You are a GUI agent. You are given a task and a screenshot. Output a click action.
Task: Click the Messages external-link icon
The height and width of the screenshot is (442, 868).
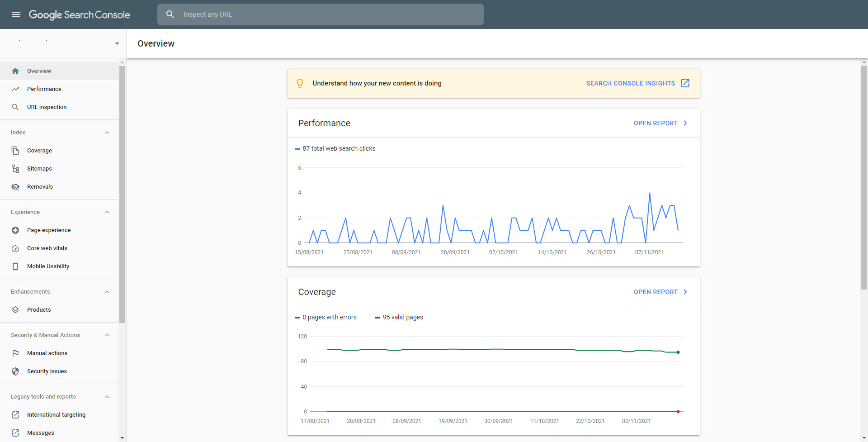pos(15,433)
